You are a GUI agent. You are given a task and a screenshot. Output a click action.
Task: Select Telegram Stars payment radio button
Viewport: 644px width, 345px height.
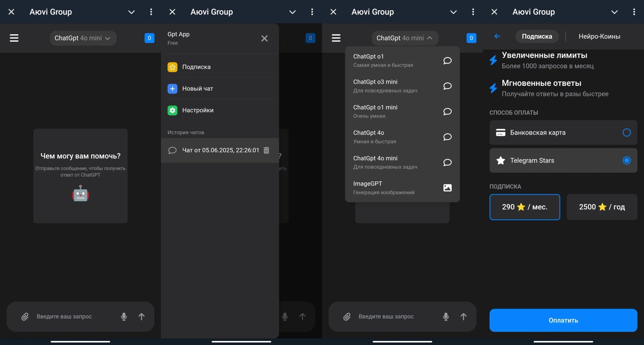pos(627,160)
